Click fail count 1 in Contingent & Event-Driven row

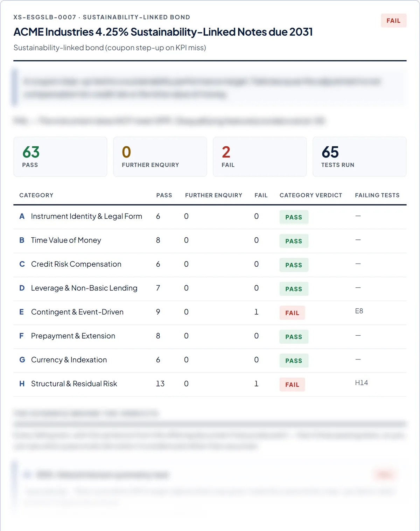tap(257, 312)
